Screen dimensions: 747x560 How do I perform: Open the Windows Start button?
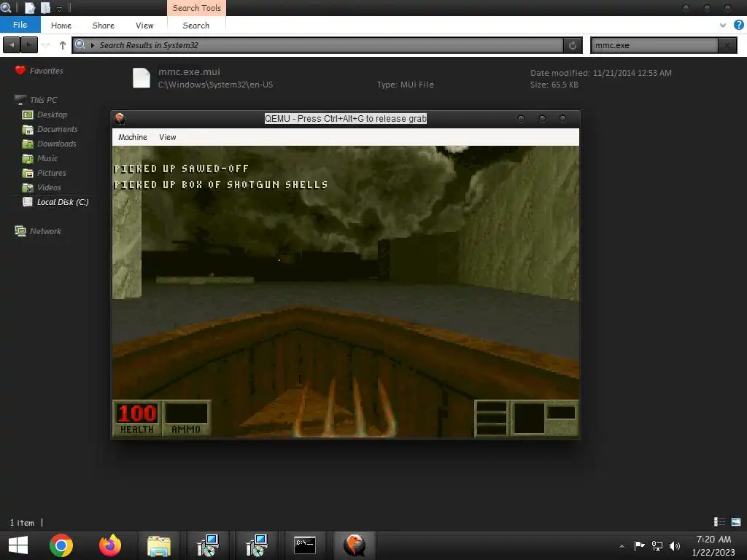pos(18,545)
